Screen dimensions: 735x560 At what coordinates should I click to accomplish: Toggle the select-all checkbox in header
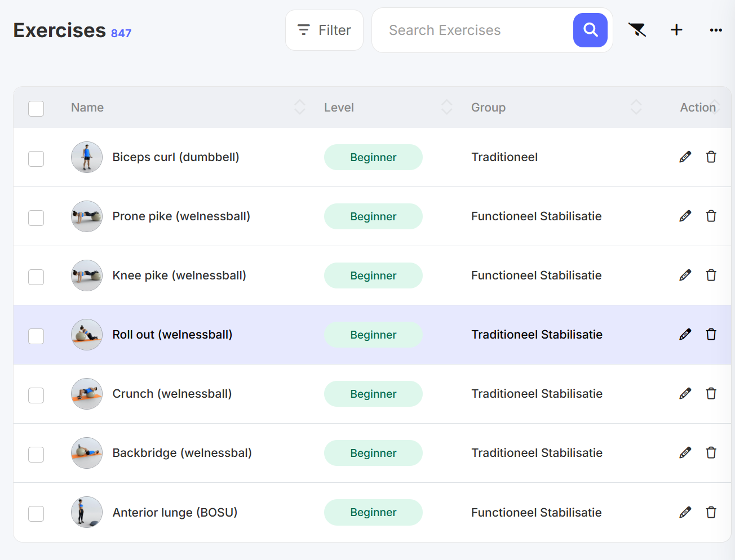(36, 108)
